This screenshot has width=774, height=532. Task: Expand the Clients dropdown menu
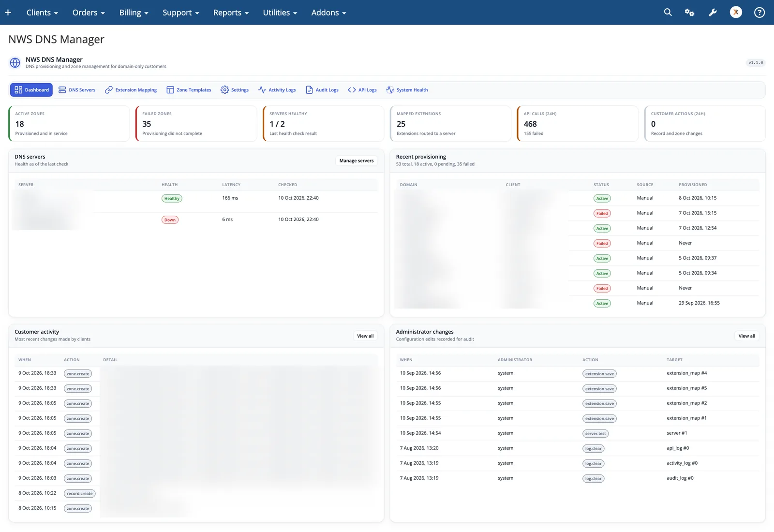42,13
